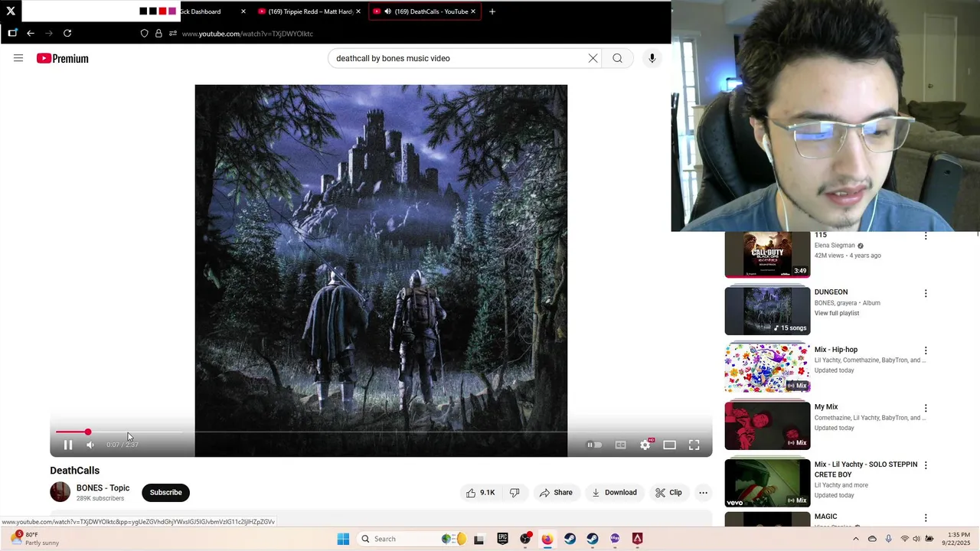This screenshot has height=551, width=980.
Task: Open the MAGIC video title
Action: [826, 517]
